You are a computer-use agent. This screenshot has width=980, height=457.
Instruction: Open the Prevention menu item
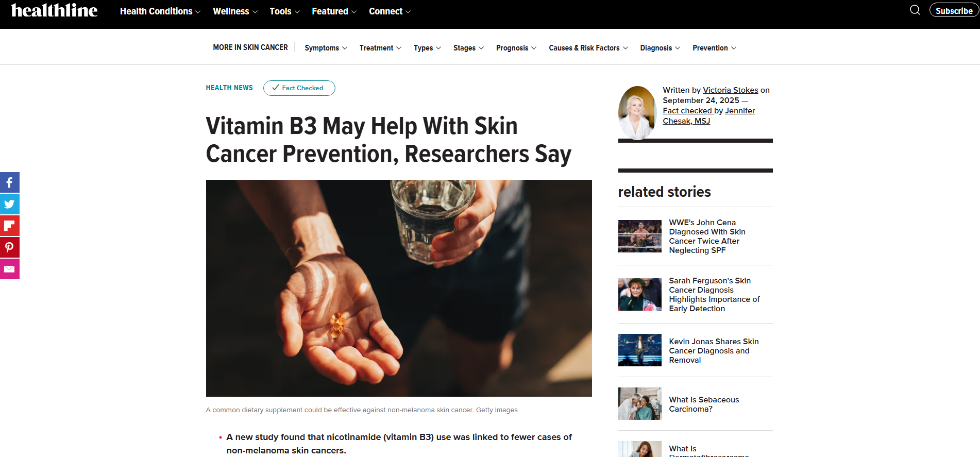pos(714,48)
